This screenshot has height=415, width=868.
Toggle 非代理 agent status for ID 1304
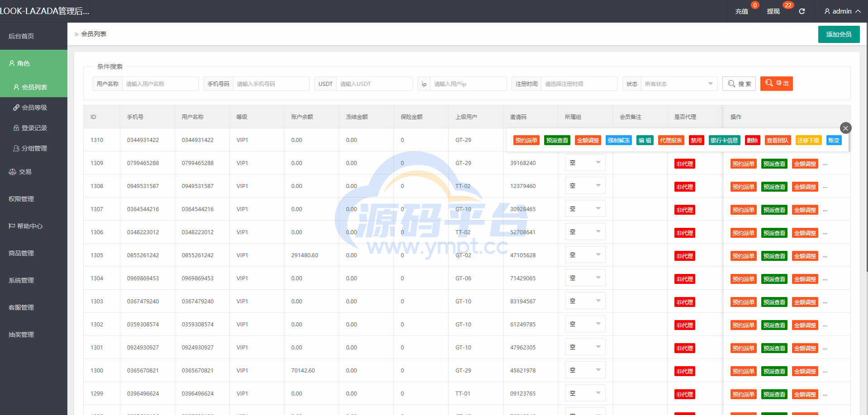(685, 279)
